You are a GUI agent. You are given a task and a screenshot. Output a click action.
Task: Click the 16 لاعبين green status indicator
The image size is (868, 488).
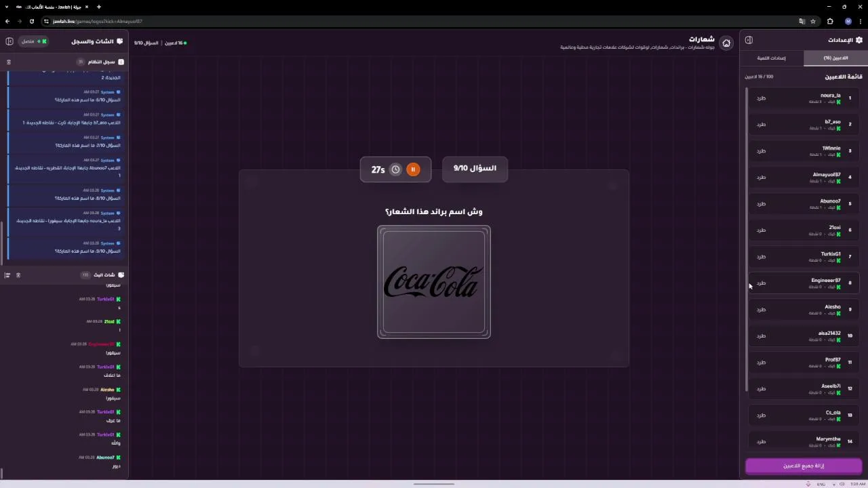[x=176, y=43]
